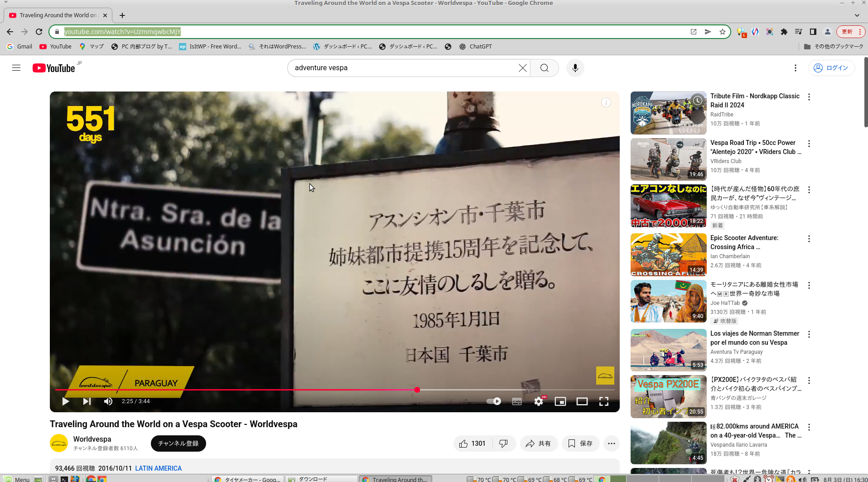Screen dimensions: 868x482
Task: Open more actions for Tribute Film video
Action: [x=809, y=97]
